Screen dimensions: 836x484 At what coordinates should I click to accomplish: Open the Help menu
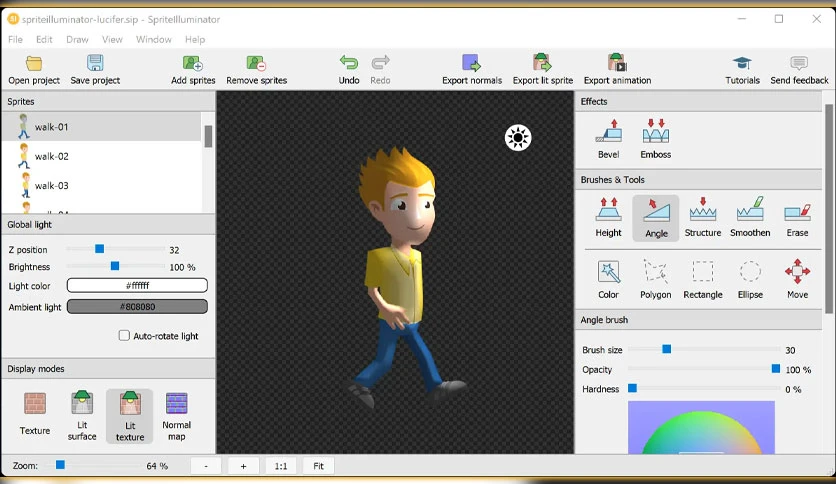tap(195, 39)
